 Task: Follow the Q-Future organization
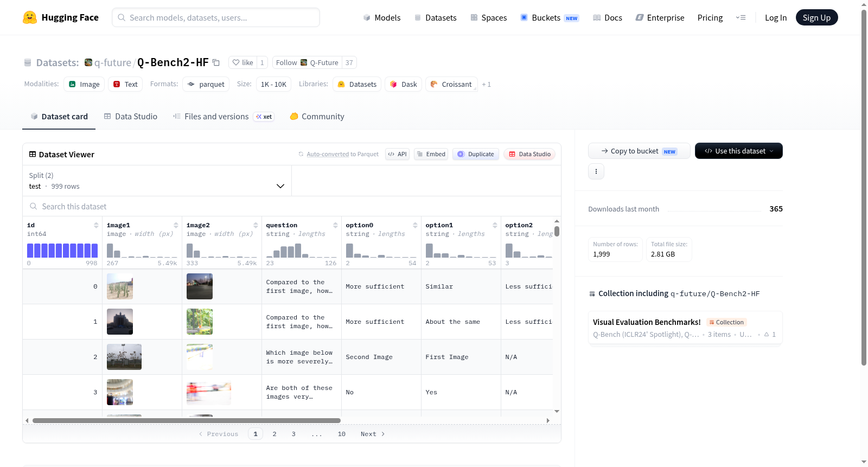[x=307, y=62]
